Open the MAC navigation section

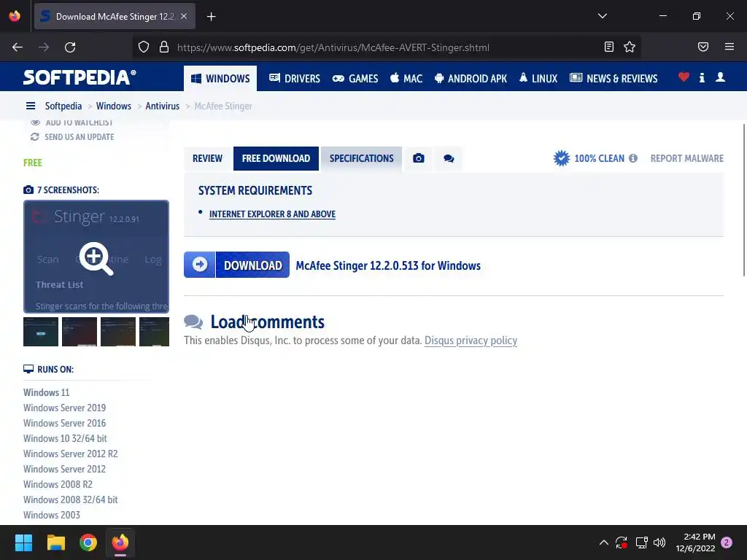(406, 79)
